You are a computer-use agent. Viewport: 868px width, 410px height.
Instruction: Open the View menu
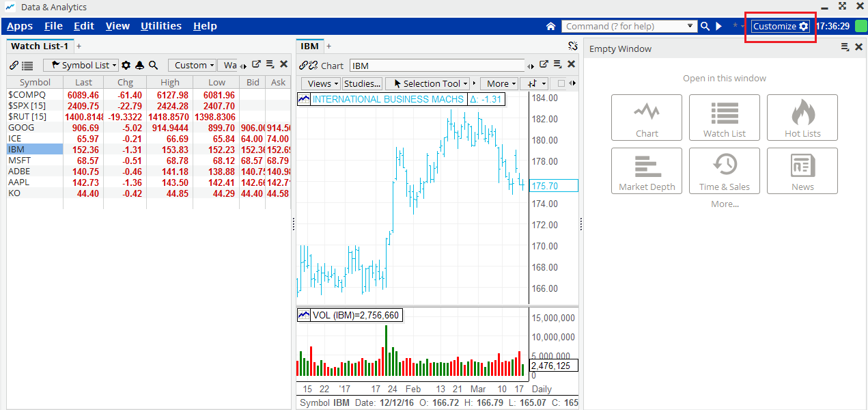click(117, 26)
